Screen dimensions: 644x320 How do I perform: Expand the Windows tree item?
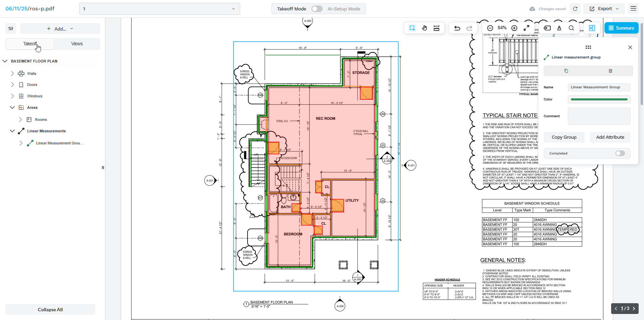click(x=12, y=96)
